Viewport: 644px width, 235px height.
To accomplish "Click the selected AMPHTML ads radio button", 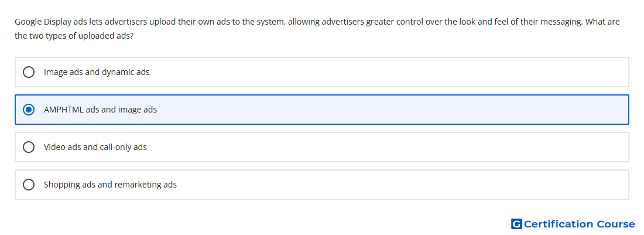I will (x=29, y=110).
